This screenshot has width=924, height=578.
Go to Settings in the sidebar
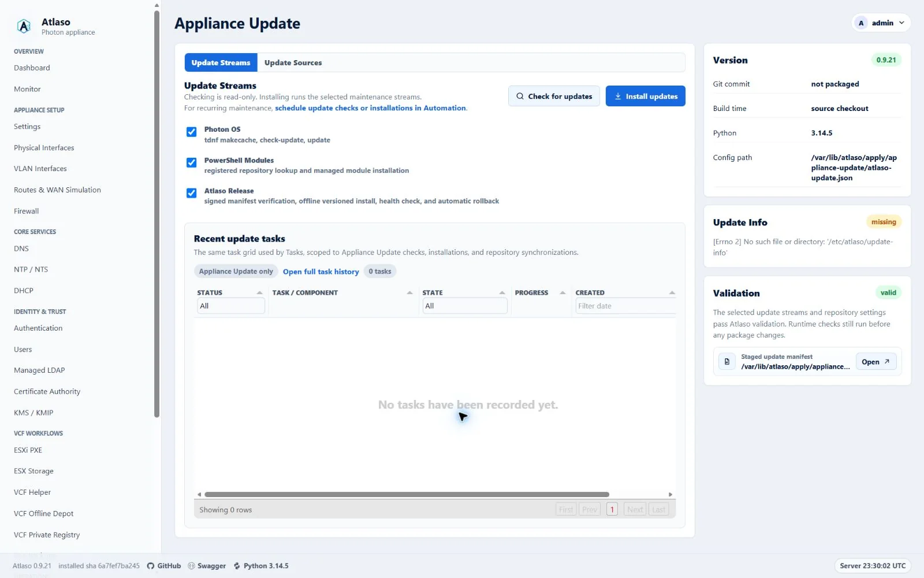27,127
